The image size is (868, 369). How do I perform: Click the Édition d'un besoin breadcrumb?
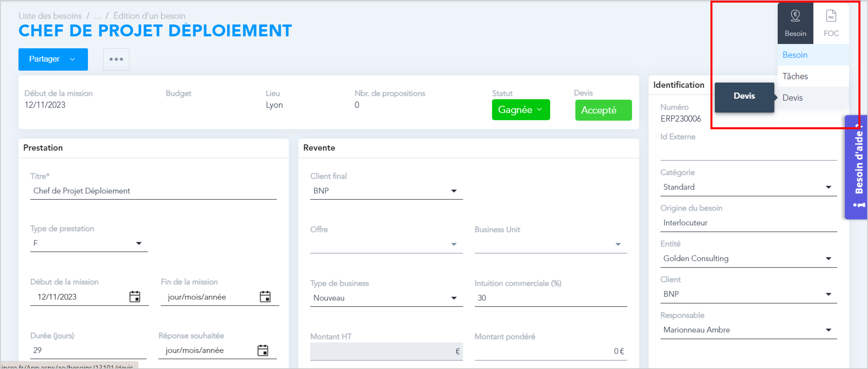tap(149, 16)
